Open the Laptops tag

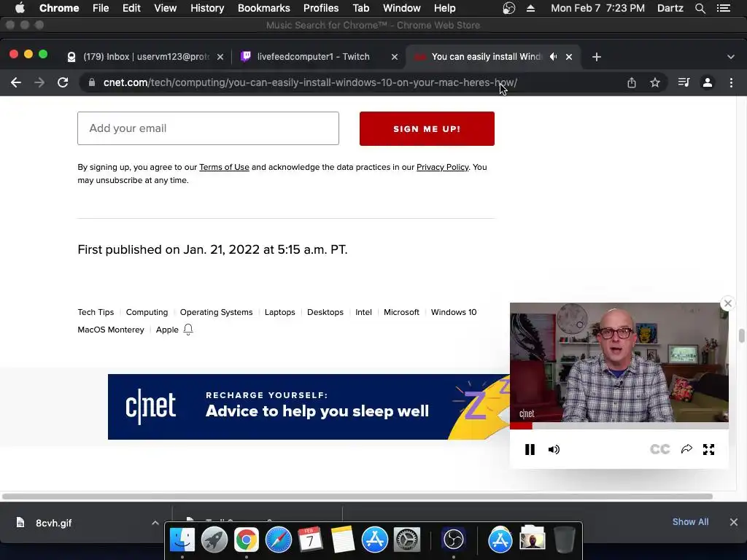coord(279,312)
